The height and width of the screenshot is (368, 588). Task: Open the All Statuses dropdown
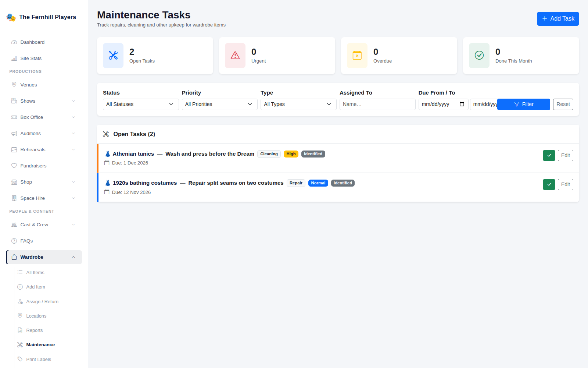tap(141, 105)
